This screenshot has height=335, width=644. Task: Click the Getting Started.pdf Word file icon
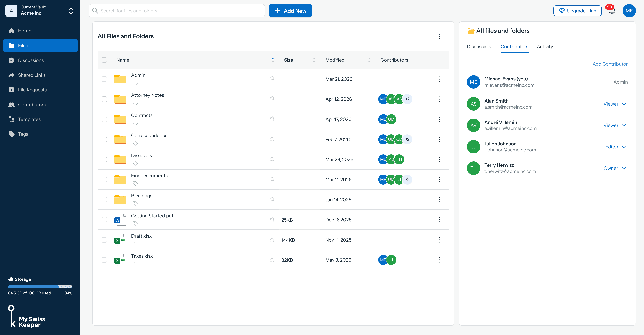coord(120,220)
